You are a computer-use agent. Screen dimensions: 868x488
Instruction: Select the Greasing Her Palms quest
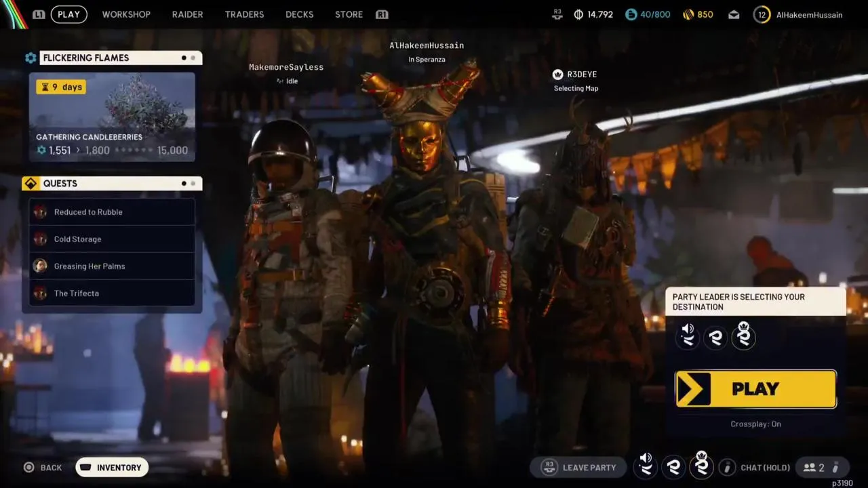click(112, 266)
